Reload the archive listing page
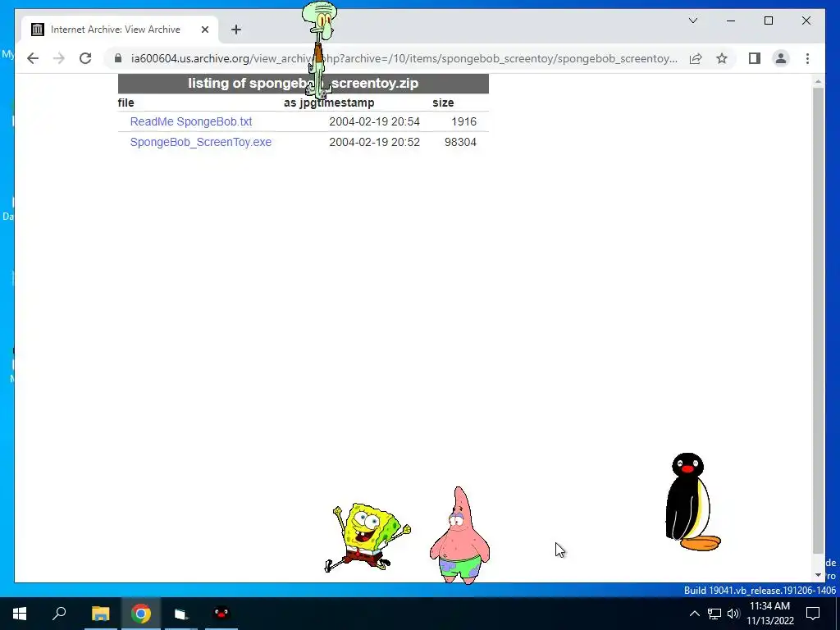The width and height of the screenshot is (840, 630). (85, 58)
